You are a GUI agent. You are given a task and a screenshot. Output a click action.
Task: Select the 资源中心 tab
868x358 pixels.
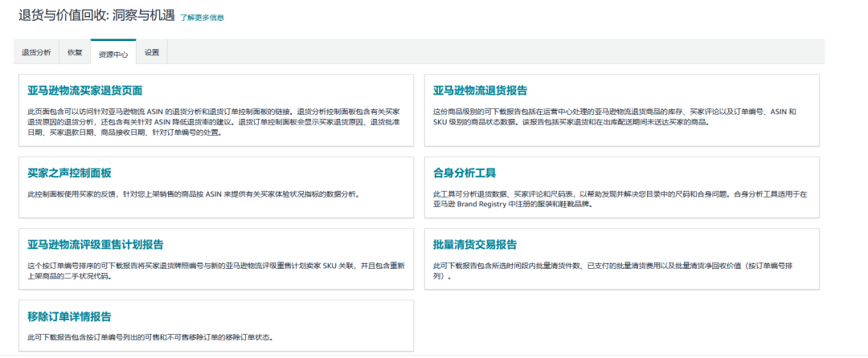[113, 54]
